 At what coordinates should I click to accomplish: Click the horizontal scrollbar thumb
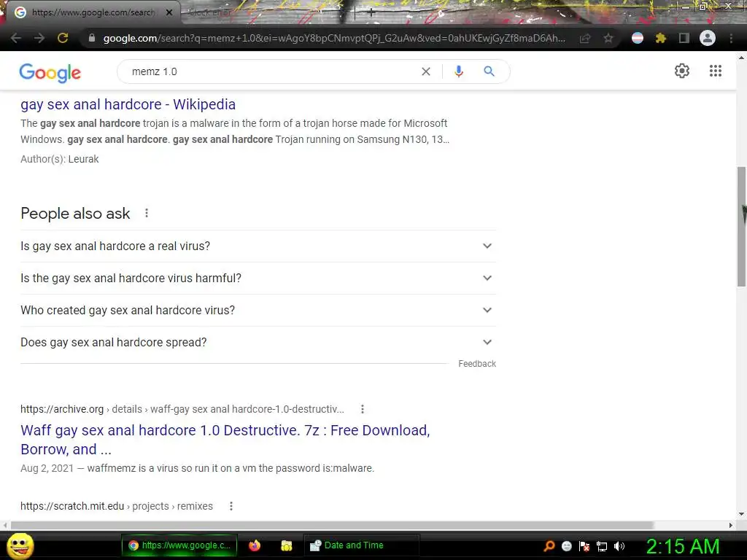[332, 525]
